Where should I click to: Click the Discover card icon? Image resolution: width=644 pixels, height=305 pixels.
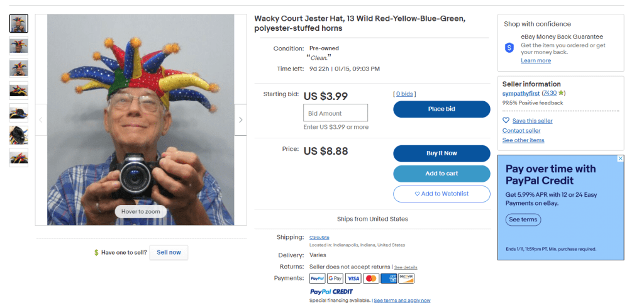coord(406,278)
